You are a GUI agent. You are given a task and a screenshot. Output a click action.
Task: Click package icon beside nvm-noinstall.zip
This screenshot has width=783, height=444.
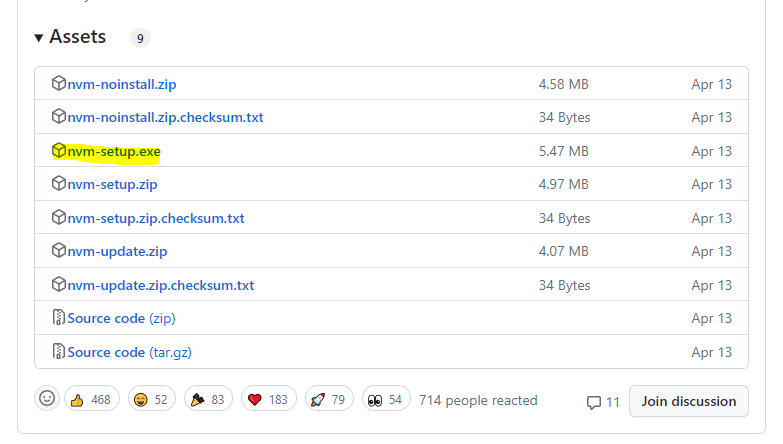tap(59, 83)
